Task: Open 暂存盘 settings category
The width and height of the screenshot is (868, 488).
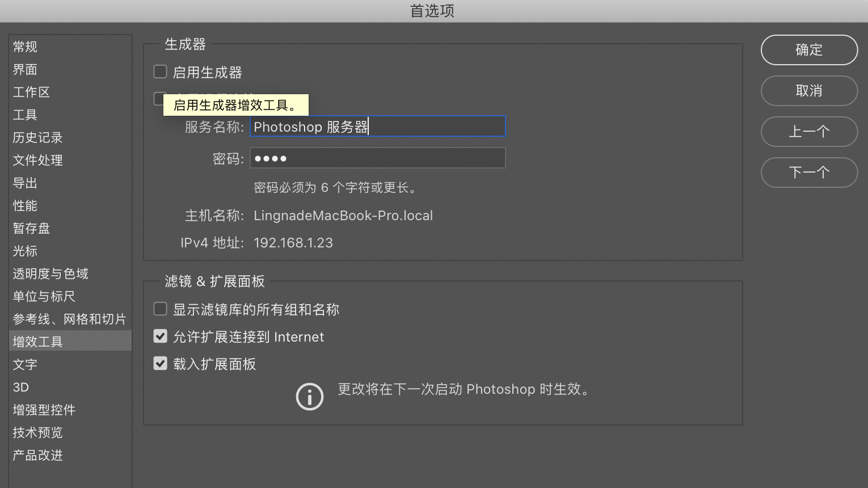Action: 32,228
